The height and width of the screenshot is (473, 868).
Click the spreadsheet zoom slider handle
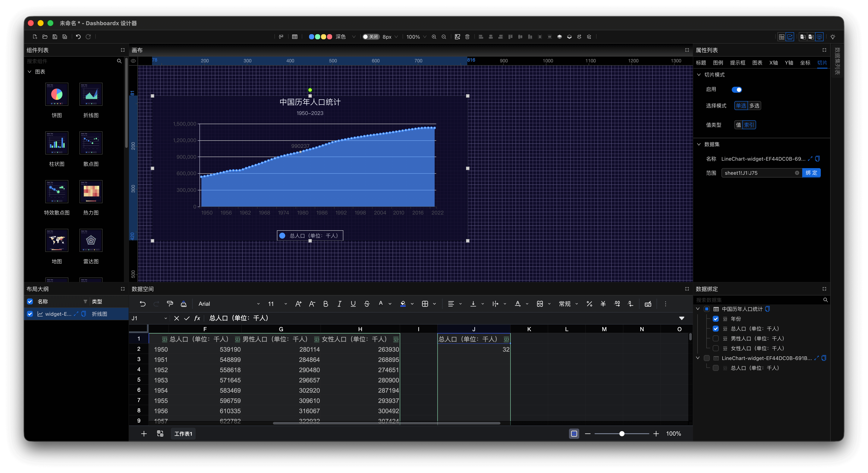pyautogui.click(x=622, y=433)
